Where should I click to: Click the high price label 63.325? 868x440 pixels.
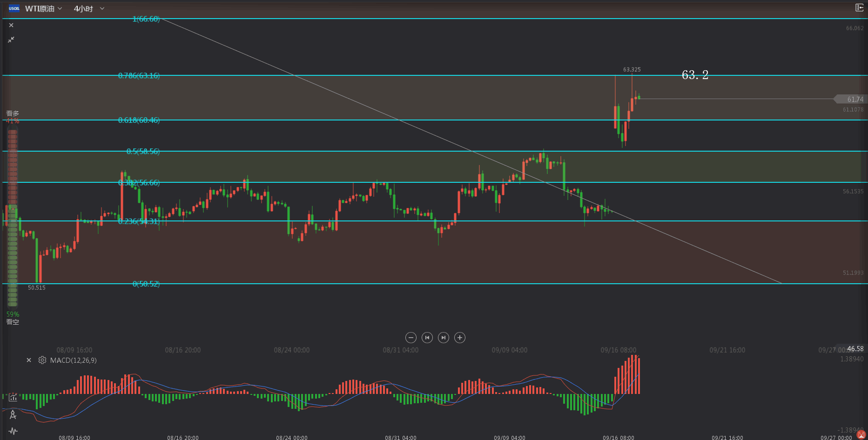tap(632, 69)
